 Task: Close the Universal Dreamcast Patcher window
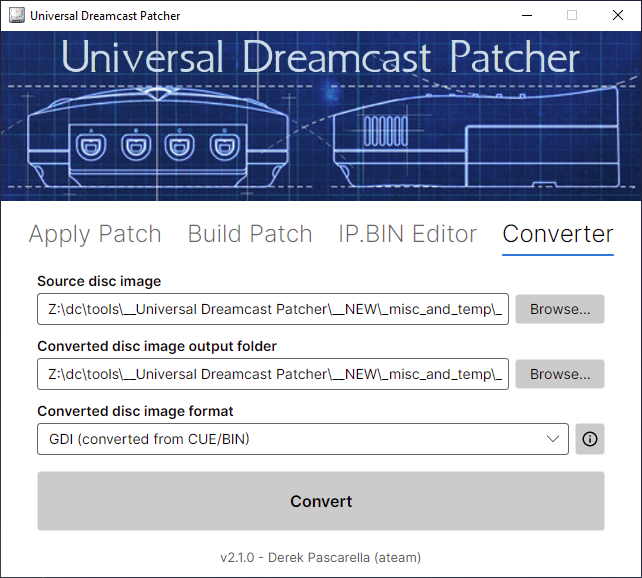point(618,16)
